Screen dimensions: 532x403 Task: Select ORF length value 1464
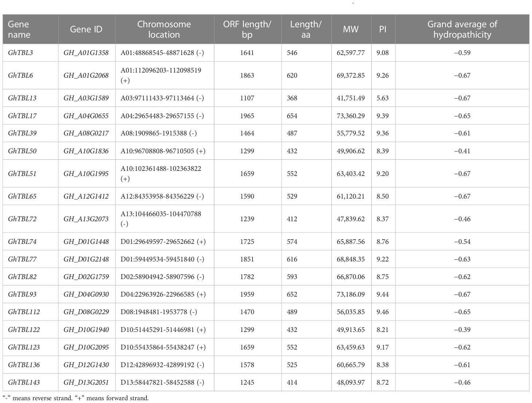(x=247, y=133)
